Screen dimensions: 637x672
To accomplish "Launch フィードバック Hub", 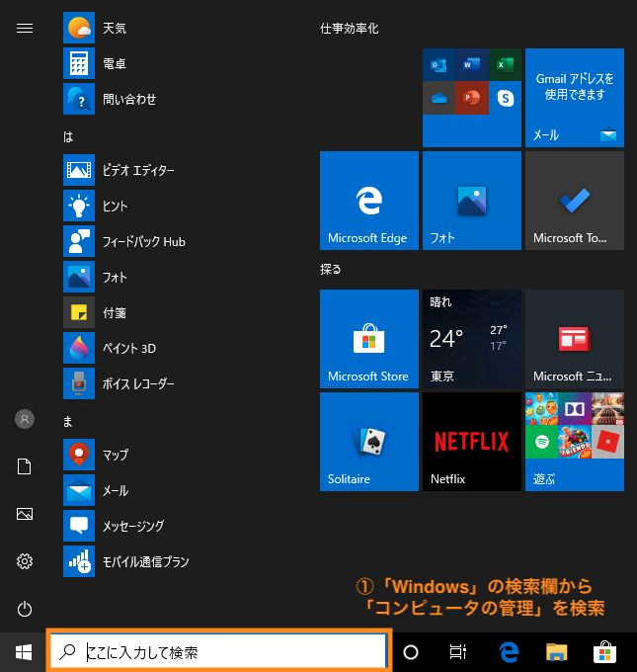I will tap(124, 241).
